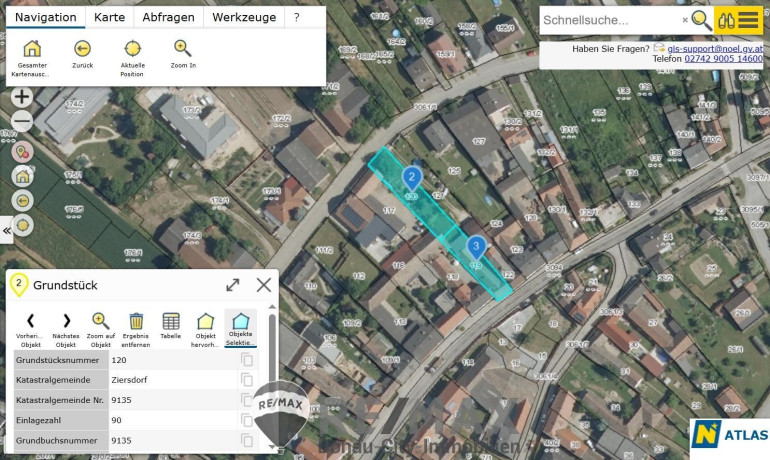
Task: Open the Werkzeuge tab
Action: point(243,17)
